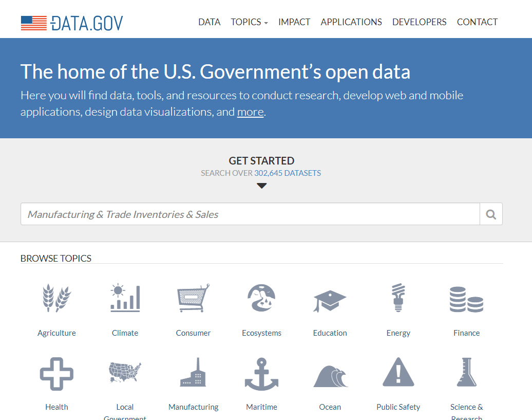Click the Public Safety topic label

[x=398, y=407]
